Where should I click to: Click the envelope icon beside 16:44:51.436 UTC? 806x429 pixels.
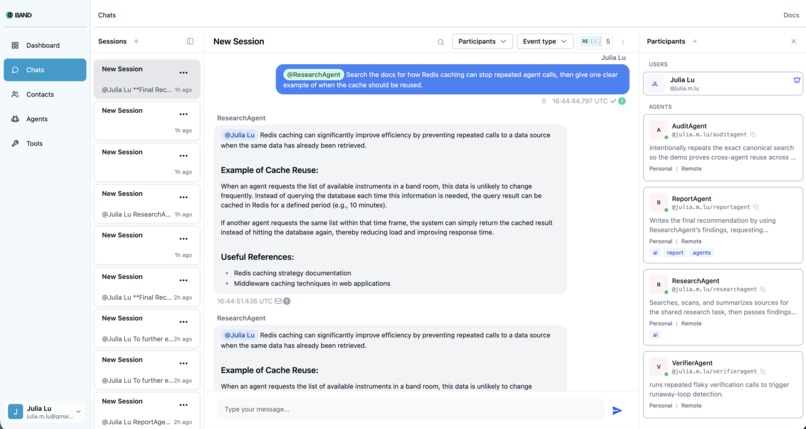[x=278, y=301]
